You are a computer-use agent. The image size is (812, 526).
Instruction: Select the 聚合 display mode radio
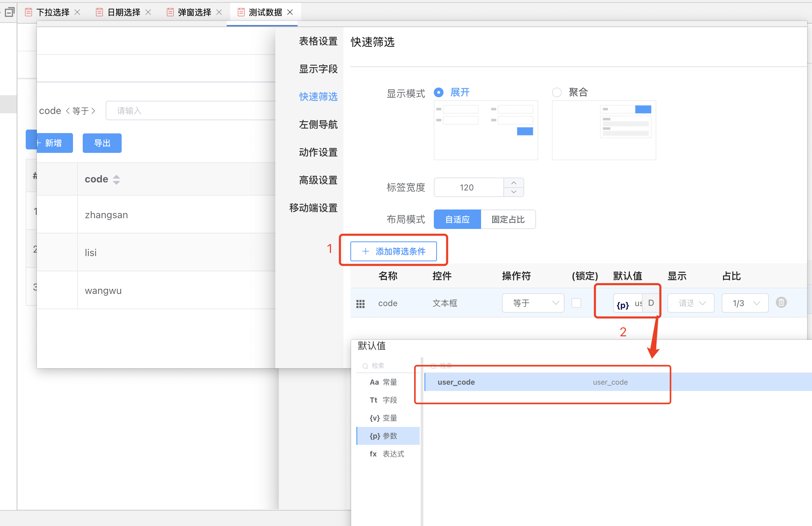[x=557, y=92]
